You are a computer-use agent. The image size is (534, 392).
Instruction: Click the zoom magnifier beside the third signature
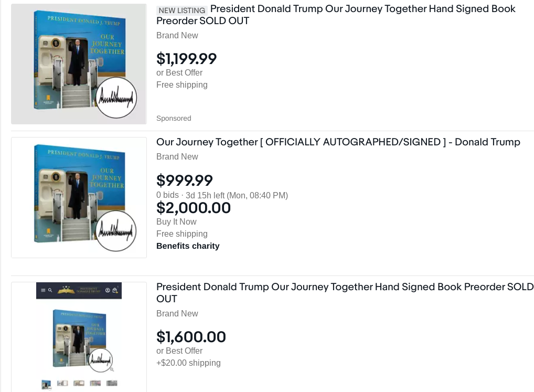pos(112,369)
